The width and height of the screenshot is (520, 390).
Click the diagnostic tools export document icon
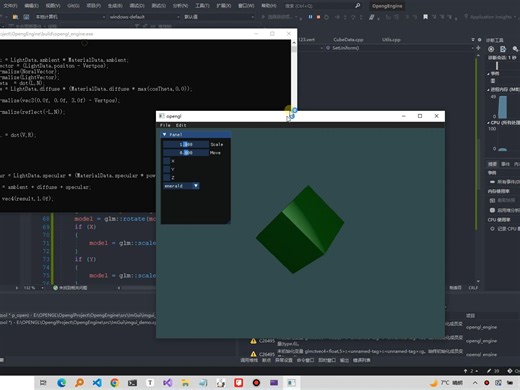tap(503, 49)
